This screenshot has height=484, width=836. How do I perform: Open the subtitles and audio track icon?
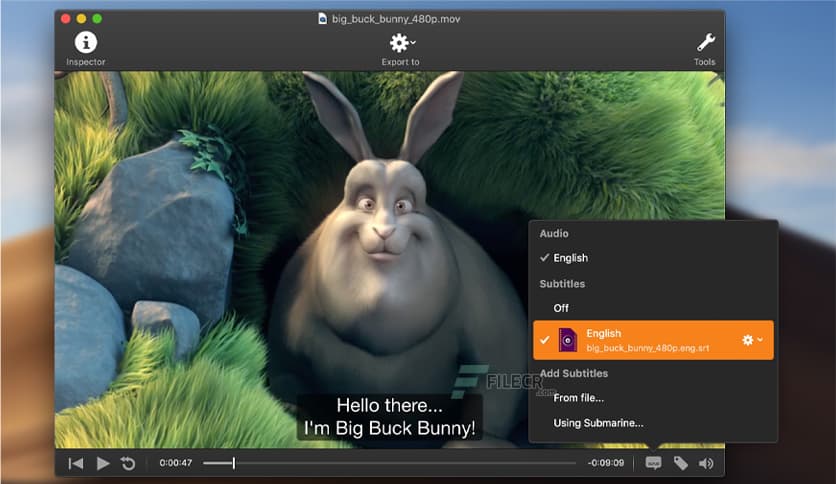(654, 463)
